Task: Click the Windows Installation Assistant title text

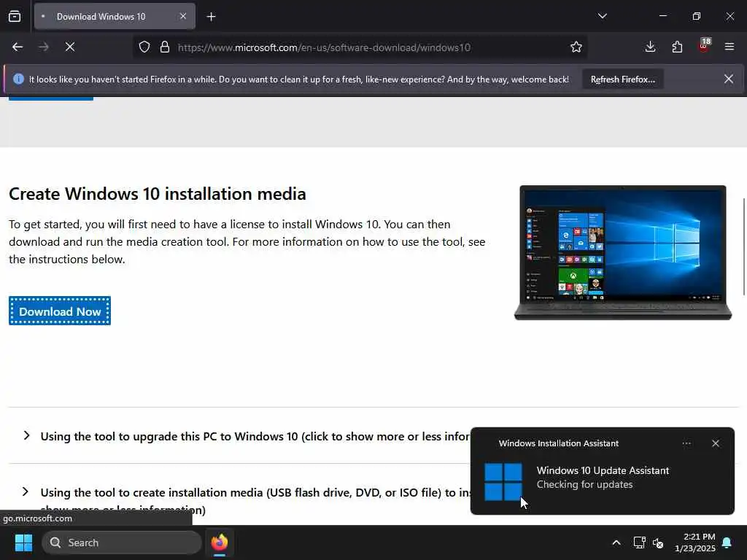Action: (558, 443)
